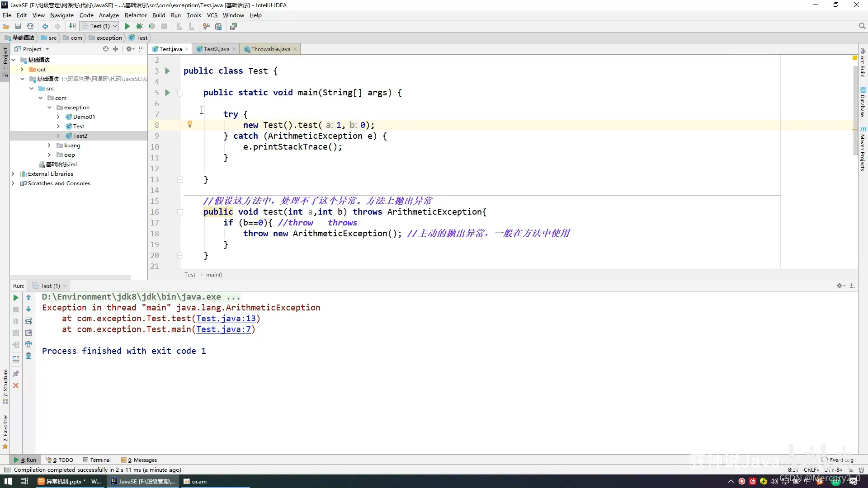Open the Terminal tool window button
The image size is (868, 488).
(x=97, y=460)
